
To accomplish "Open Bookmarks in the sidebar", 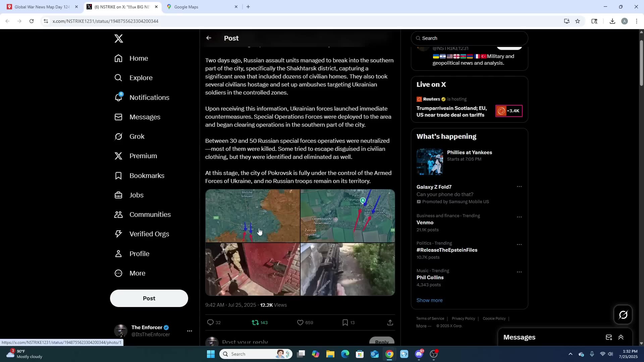I will (x=140, y=176).
